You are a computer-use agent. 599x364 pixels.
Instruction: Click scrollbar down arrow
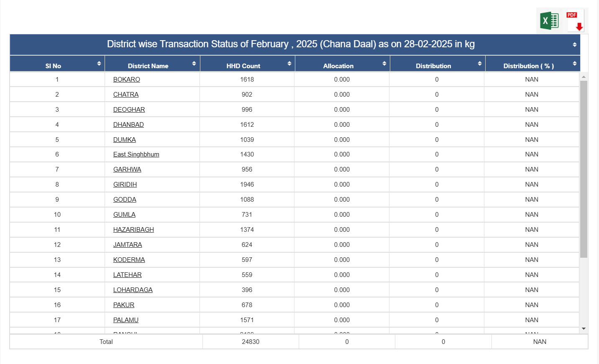pos(584,329)
